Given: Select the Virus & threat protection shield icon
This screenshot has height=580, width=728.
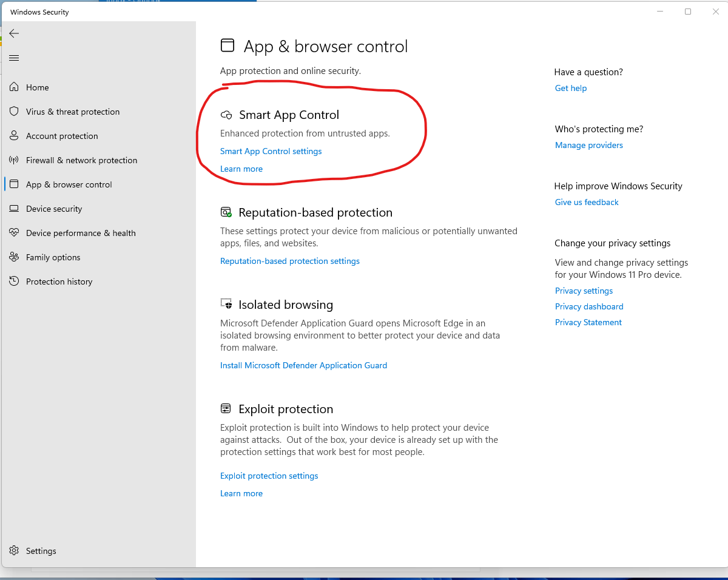Looking at the screenshot, I should point(14,112).
